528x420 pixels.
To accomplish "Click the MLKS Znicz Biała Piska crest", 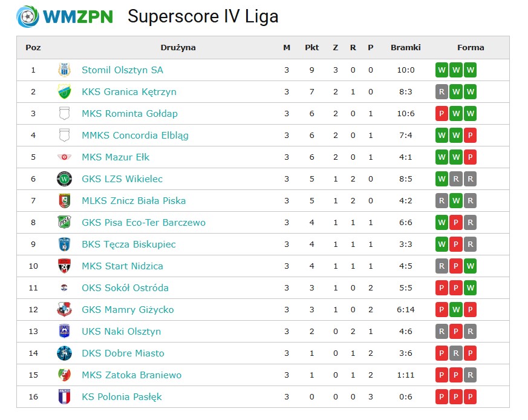I will coord(64,200).
